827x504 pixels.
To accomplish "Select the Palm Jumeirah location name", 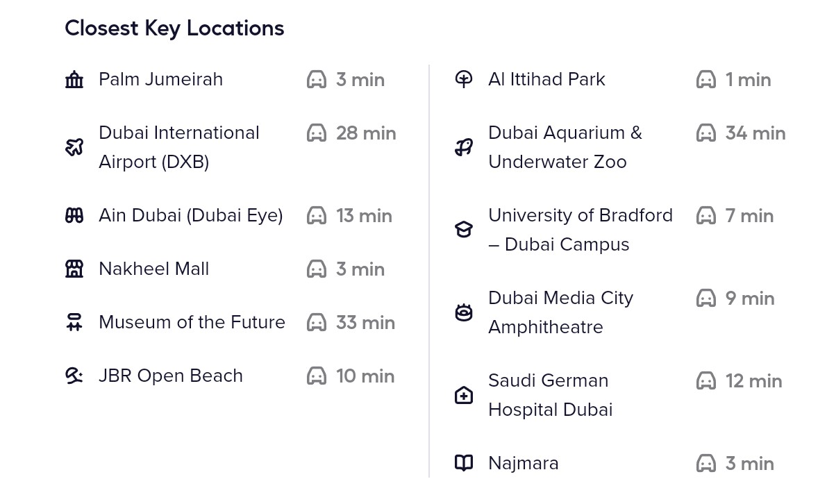I will click(x=160, y=80).
